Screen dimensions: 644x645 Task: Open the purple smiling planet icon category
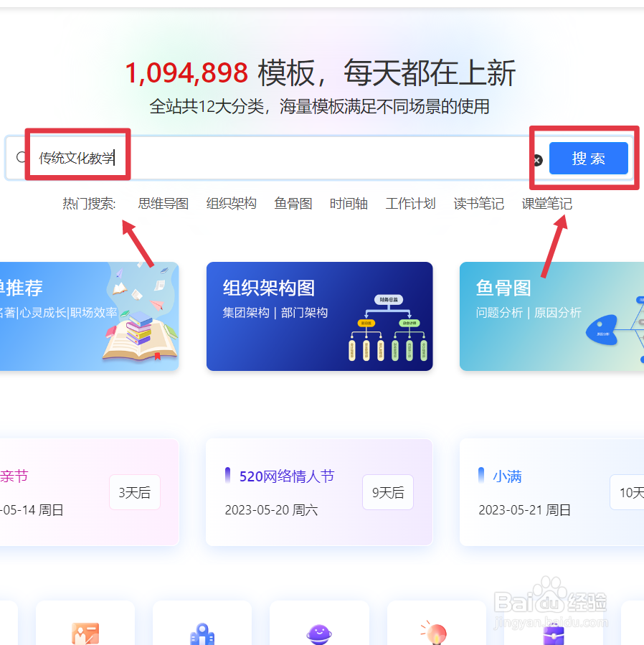coord(319,634)
